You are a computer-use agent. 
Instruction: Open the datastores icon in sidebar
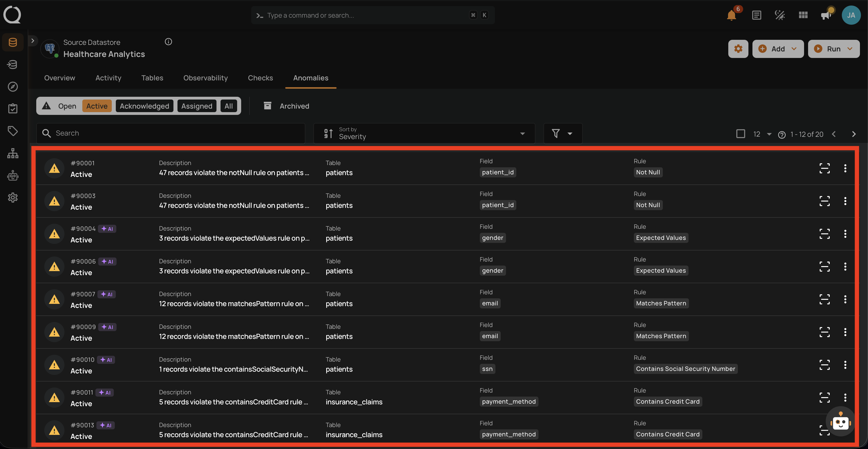pos(13,42)
